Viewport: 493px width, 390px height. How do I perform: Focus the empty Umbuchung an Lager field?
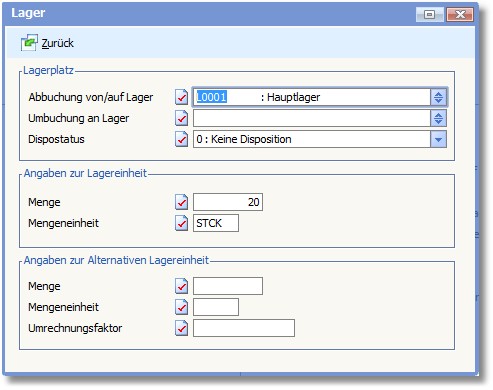312,118
